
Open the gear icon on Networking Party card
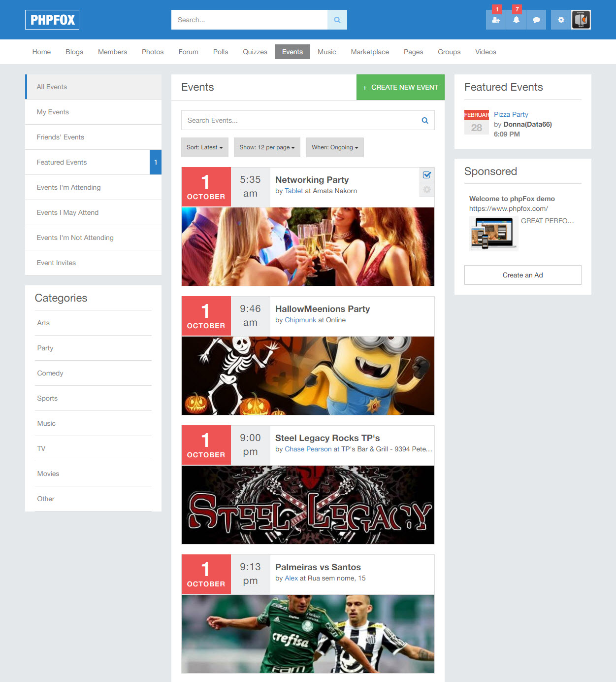426,189
